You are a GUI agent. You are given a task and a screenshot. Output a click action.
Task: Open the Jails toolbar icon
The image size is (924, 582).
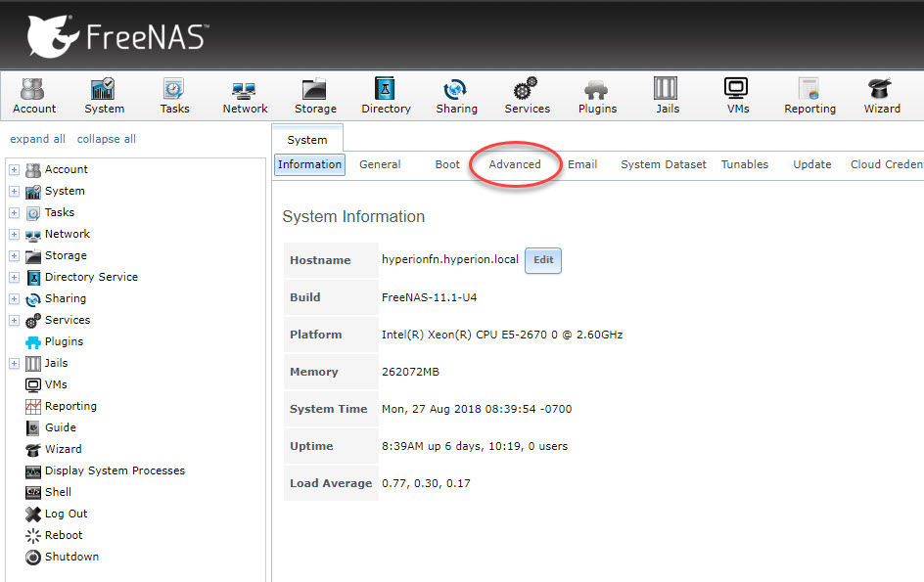[x=668, y=96]
